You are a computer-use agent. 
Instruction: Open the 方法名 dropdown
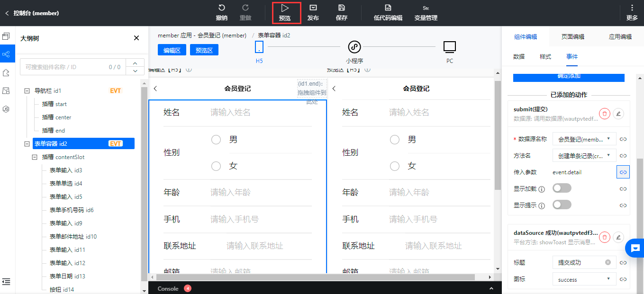click(584, 155)
